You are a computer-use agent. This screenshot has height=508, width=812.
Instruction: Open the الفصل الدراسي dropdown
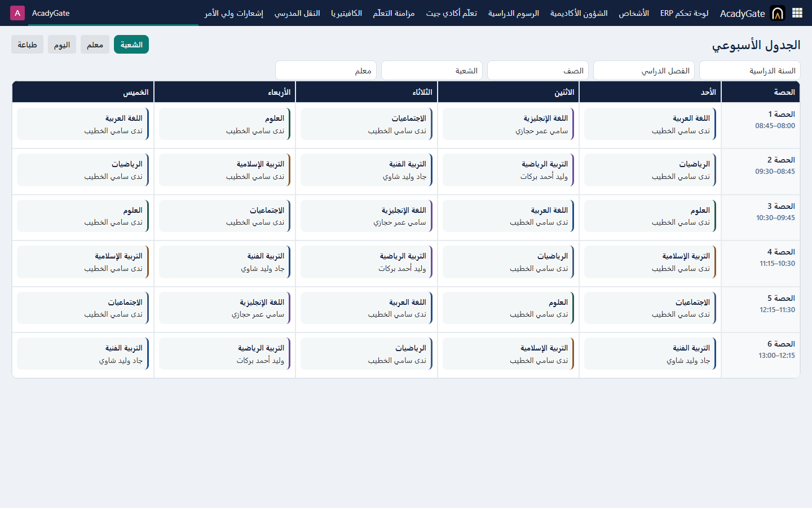coord(644,71)
